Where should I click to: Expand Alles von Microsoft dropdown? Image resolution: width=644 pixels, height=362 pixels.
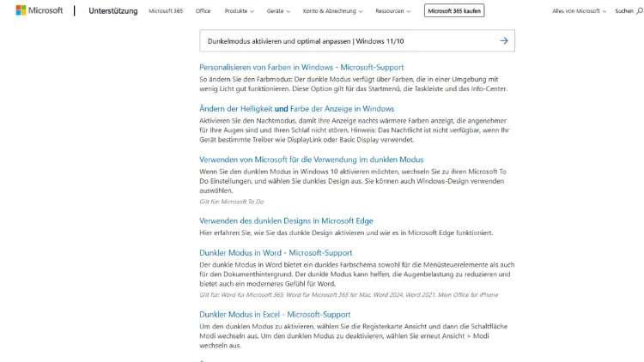(579, 11)
